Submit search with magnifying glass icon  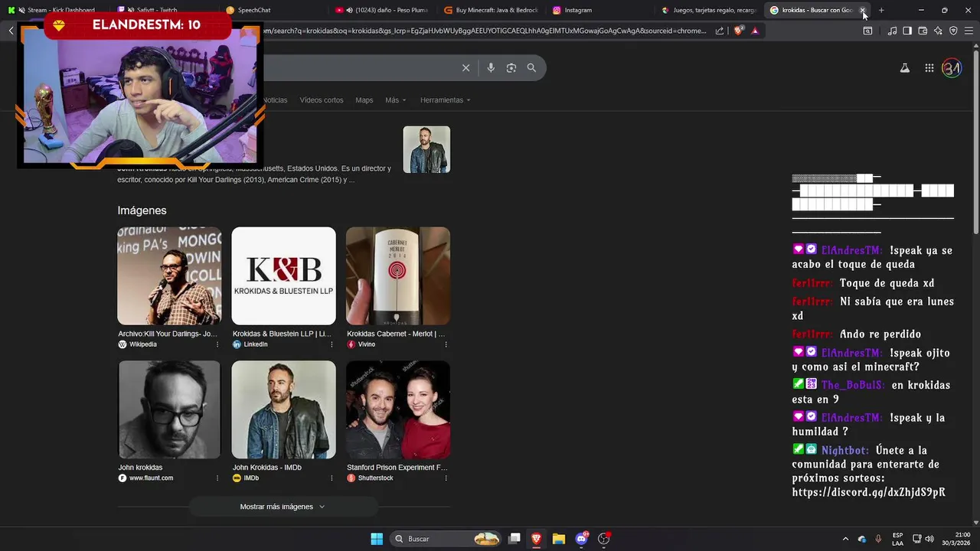531,68
